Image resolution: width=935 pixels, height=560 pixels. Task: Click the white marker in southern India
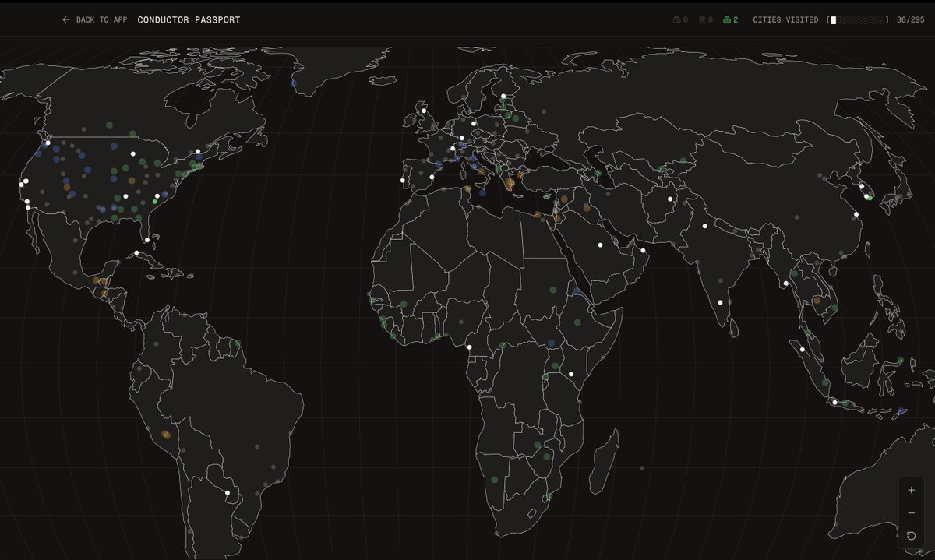coord(720,302)
